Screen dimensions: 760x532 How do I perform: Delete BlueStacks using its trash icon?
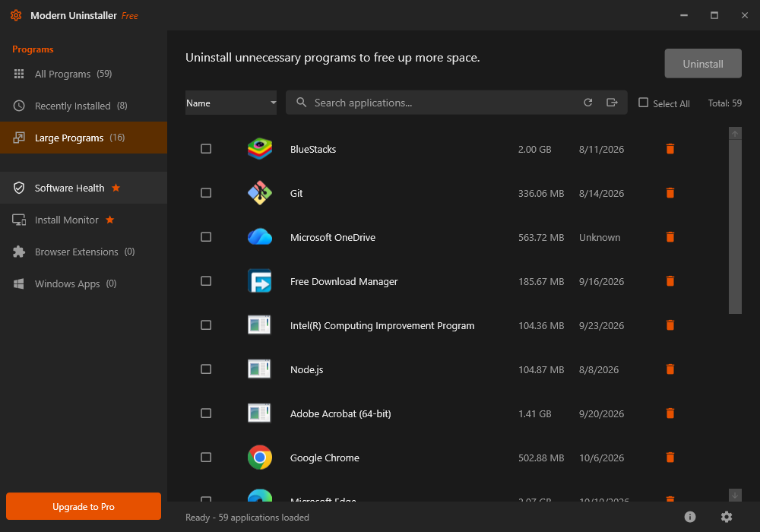pos(670,149)
